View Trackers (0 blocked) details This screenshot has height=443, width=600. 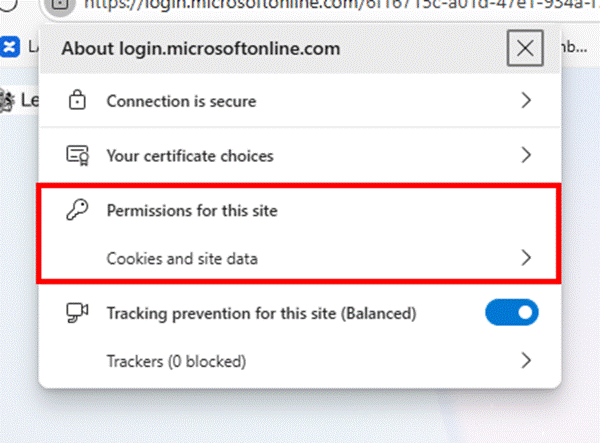176,360
